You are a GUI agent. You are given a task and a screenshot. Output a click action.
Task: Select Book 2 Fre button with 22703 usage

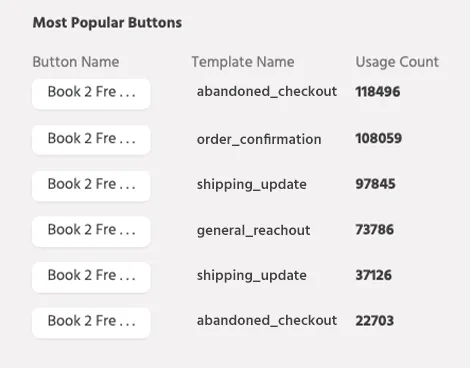tap(91, 323)
